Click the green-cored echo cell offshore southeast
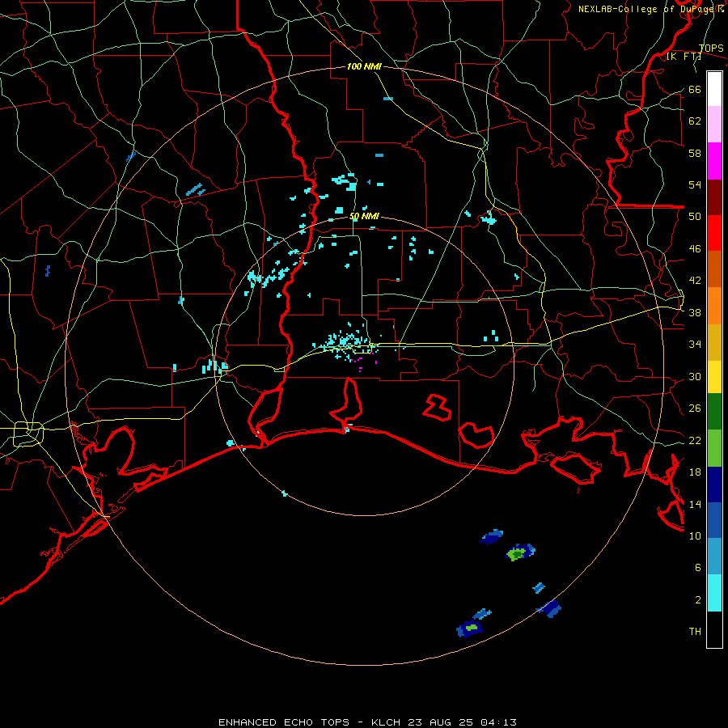The image size is (728, 728). 520,552
